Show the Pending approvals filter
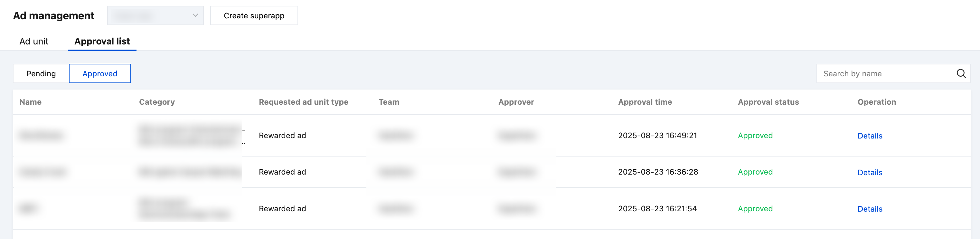Screen dimensions: 980x239 coord(41,73)
